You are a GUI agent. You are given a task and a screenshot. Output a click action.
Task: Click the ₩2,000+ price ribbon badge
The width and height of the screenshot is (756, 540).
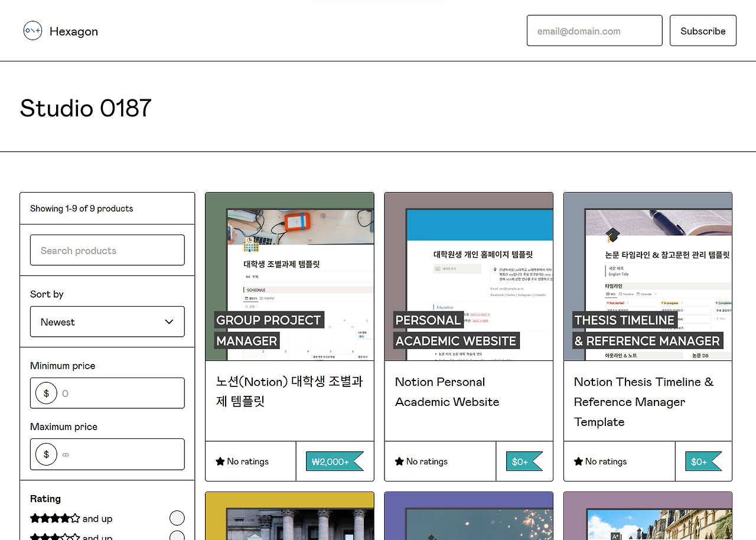(x=331, y=461)
